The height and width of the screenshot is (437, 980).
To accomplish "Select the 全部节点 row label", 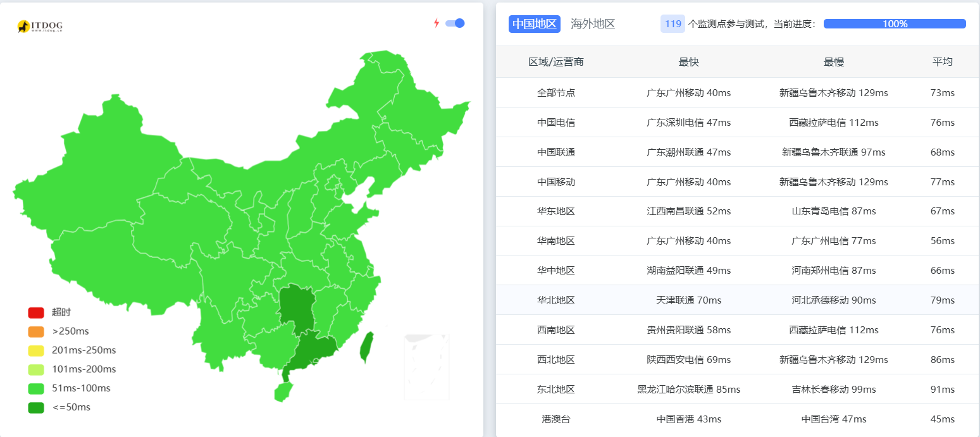I will (556, 93).
